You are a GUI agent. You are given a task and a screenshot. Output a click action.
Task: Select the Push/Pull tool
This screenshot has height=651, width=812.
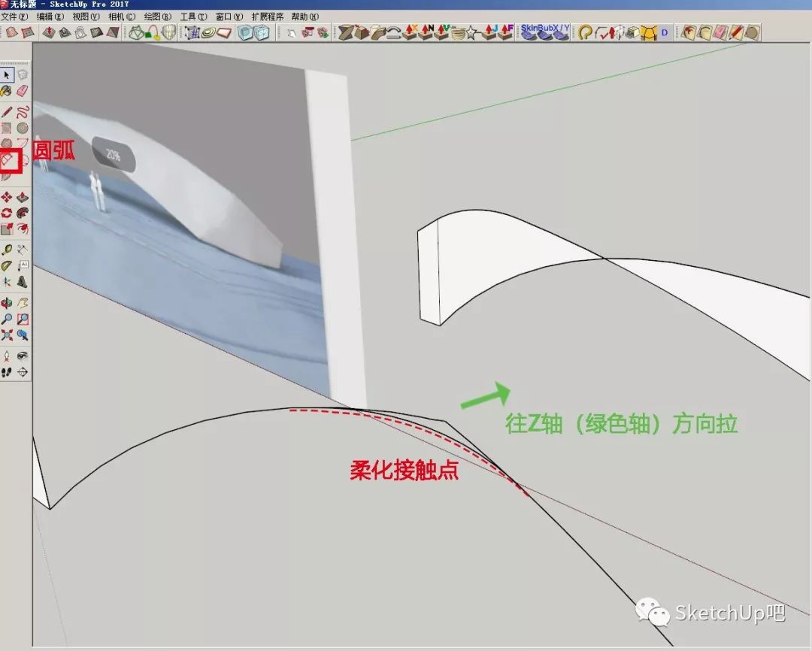tap(23, 197)
